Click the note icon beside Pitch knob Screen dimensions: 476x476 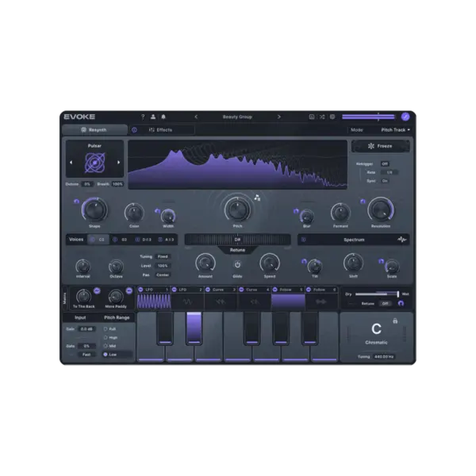pos(257,198)
